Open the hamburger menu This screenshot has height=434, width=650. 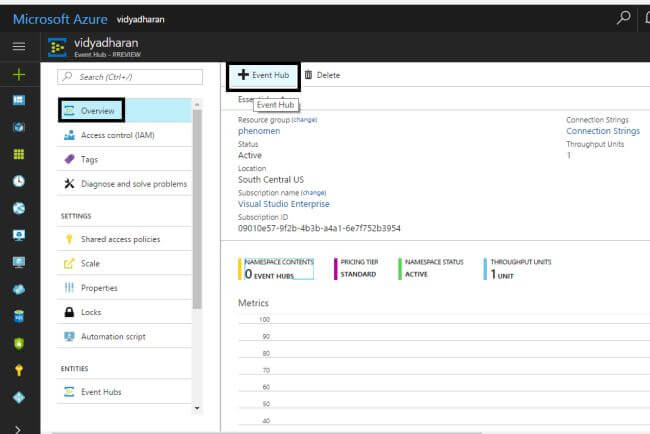point(19,46)
